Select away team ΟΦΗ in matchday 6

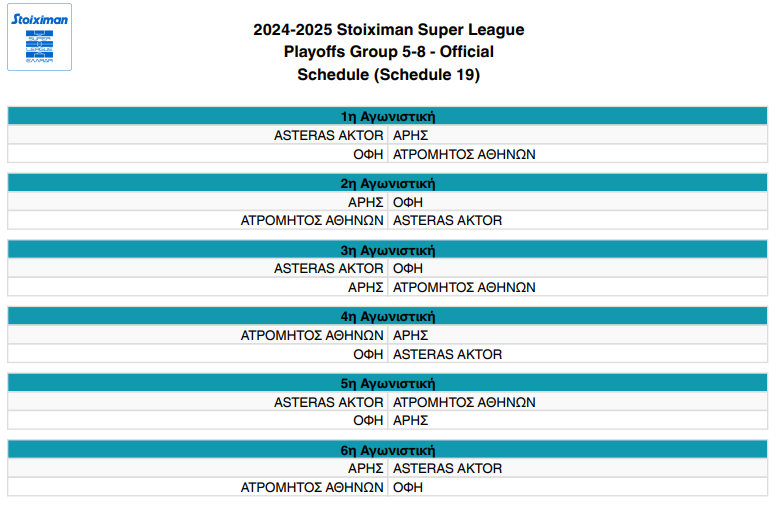point(408,487)
